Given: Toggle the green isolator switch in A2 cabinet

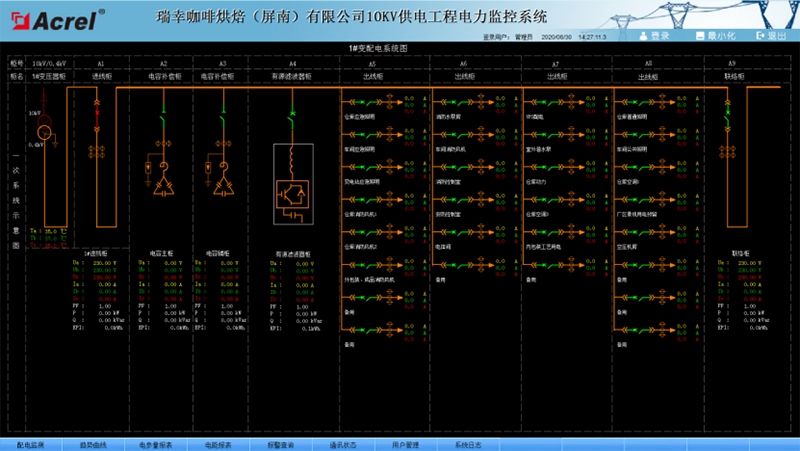Looking at the screenshot, I should 160,116.
